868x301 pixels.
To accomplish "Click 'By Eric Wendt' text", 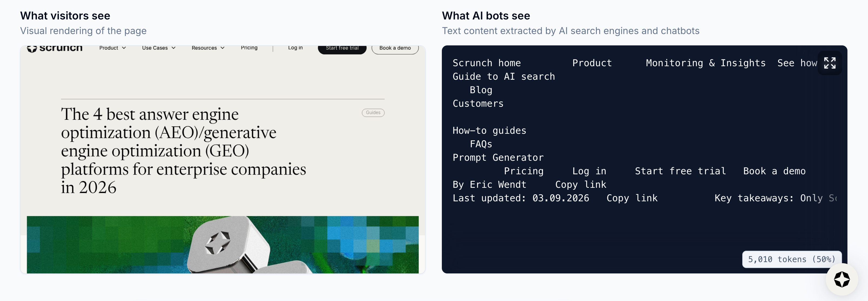I will tap(489, 185).
